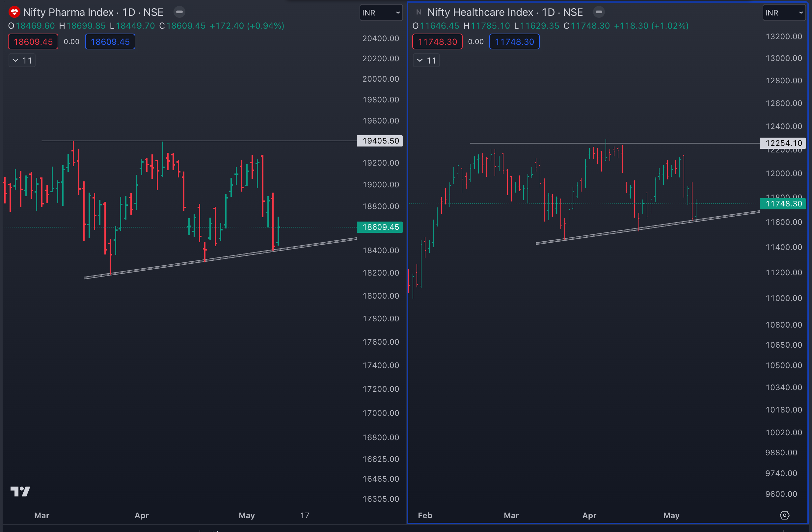This screenshot has width=812, height=532.
Task: Open the INR currency dropdown on Healthcare chart
Action: (784, 13)
